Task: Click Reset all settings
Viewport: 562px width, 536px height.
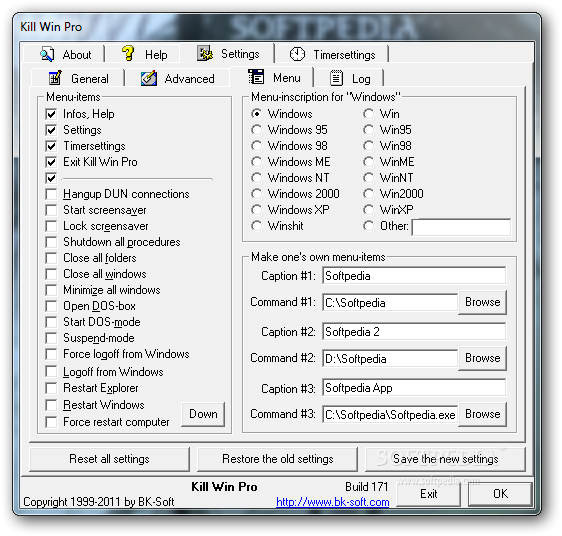Action: 109,459
